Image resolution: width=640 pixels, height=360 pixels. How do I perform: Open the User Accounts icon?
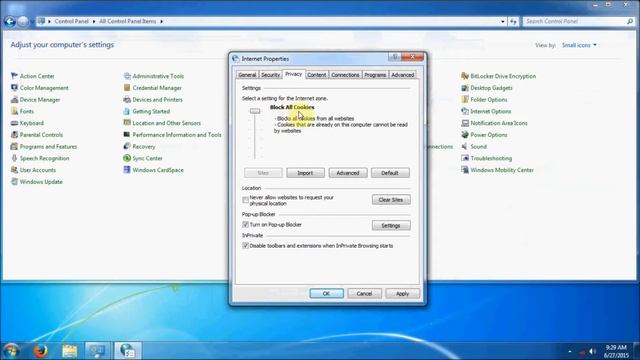tap(14, 170)
